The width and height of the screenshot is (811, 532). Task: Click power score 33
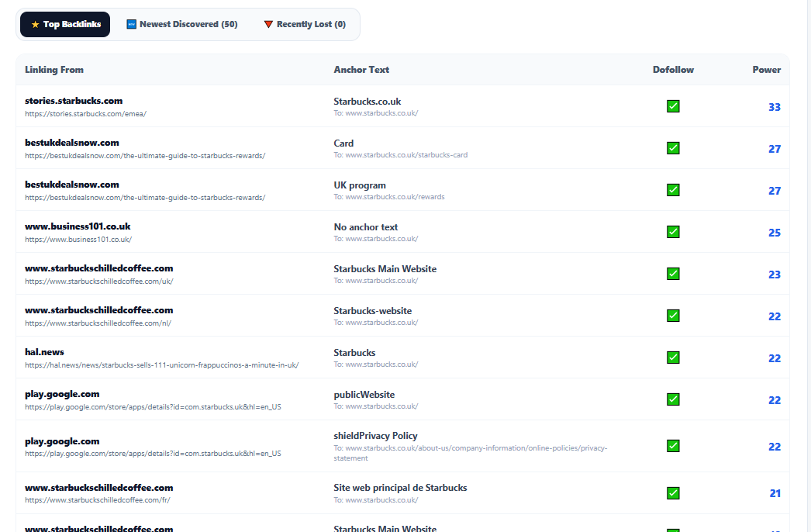pyautogui.click(x=775, y=107)
